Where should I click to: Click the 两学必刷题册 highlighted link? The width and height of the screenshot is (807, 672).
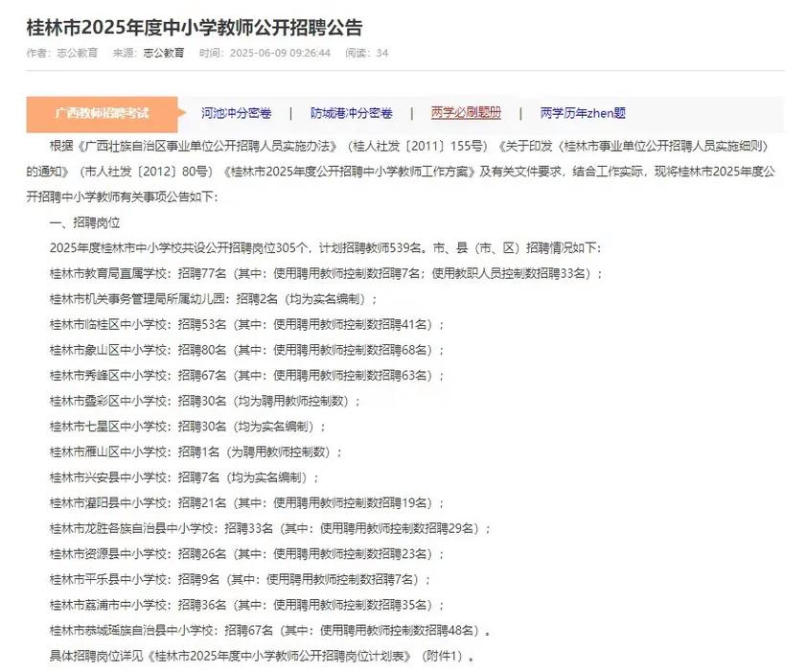pyautogui.click(x=466, y=112)
